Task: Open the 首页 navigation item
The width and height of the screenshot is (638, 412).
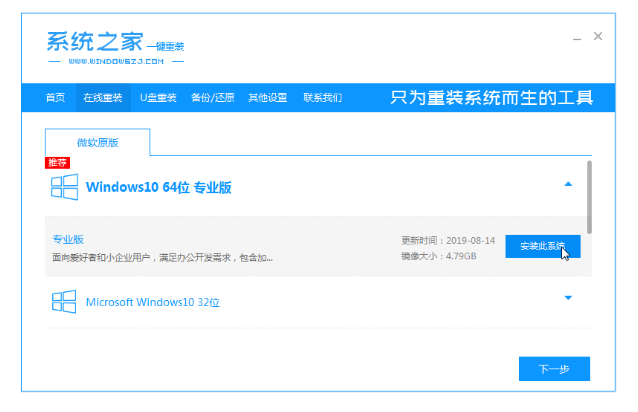Action: click(55, 98)
